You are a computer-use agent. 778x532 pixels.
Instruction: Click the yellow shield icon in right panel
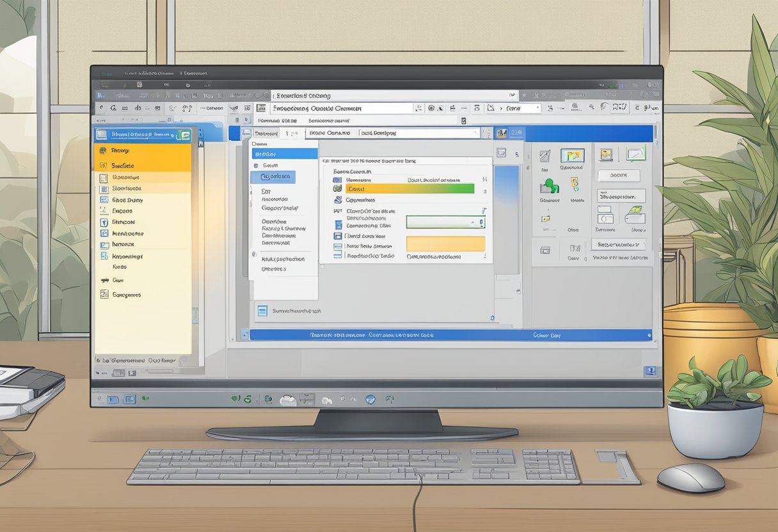click(575, 184)
